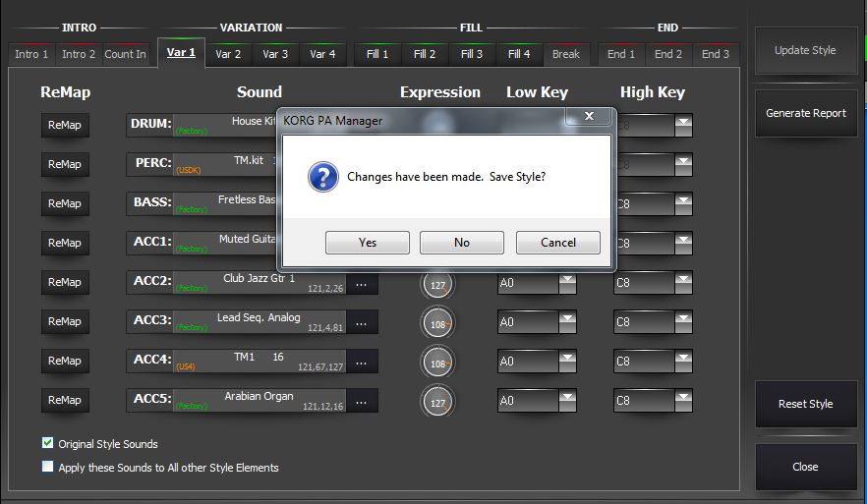This screenshot has height=504, width=867.
Task: Click the ACC5 expression knob showing 127
Action: (437, 401)
